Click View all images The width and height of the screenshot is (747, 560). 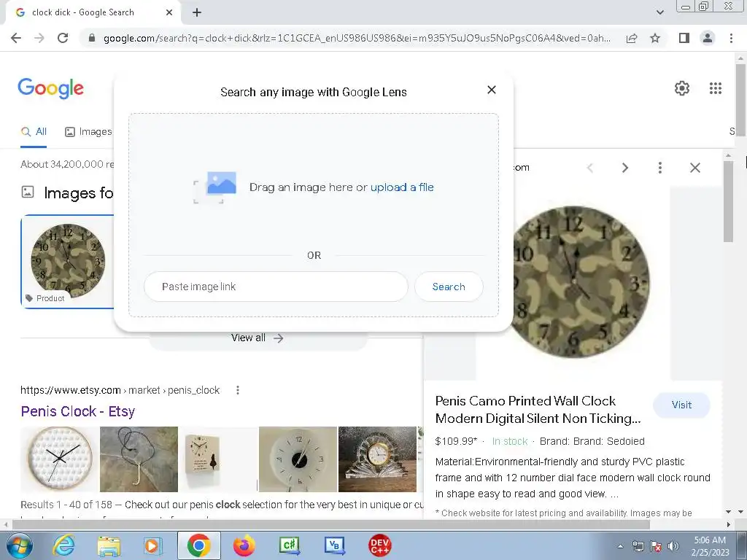pos(258,338)
